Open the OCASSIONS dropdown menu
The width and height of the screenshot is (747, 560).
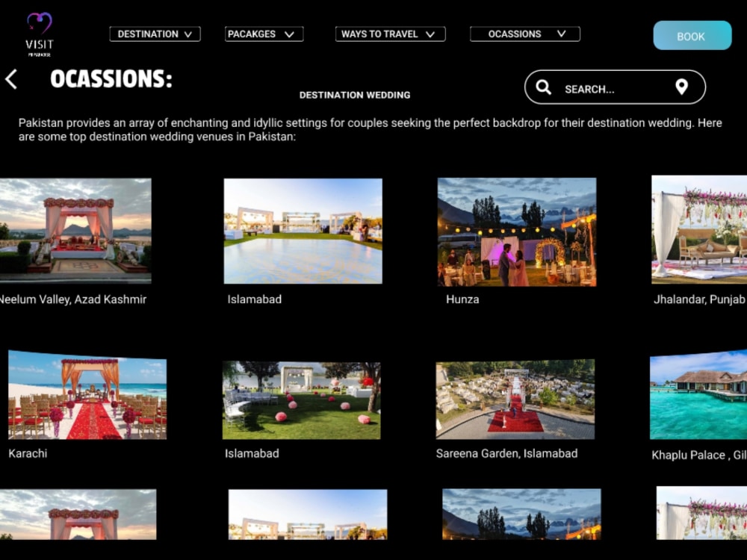[x=525, y=34]
